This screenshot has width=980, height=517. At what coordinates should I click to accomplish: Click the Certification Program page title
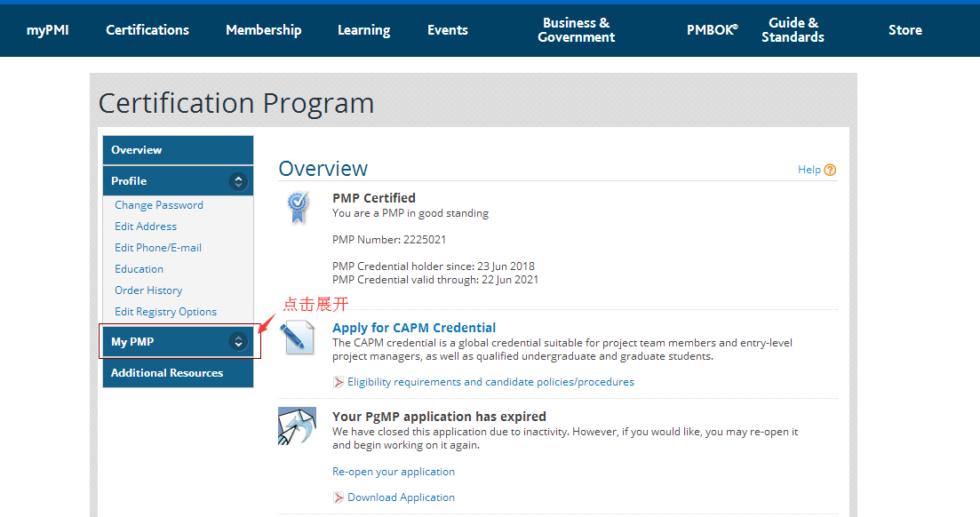pos(236,103)
